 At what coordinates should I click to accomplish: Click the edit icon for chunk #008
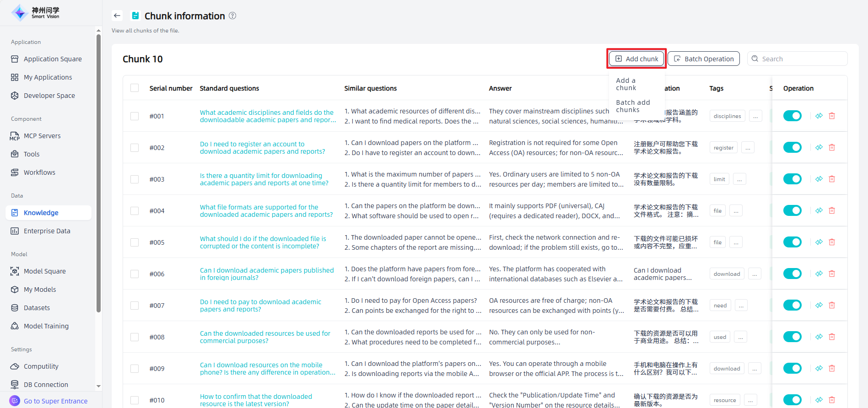(819, 337)
